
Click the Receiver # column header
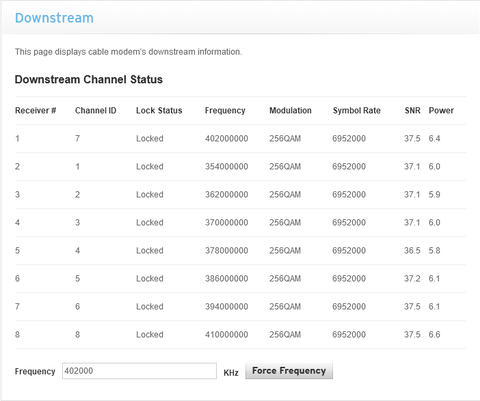(x=36, y=110)
